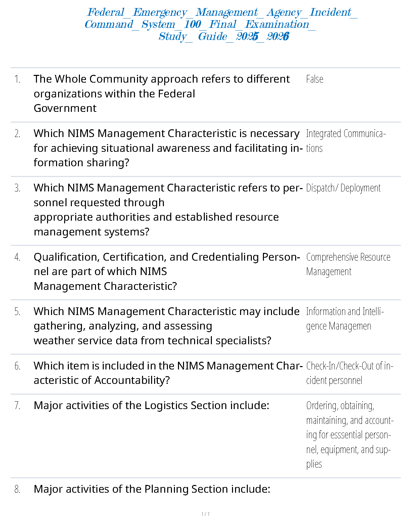Select the "Ordering, obtaining, maintaining" answer text
This screenshot has width=411, height=532.
pyautogui.click(x=349, y=435)
